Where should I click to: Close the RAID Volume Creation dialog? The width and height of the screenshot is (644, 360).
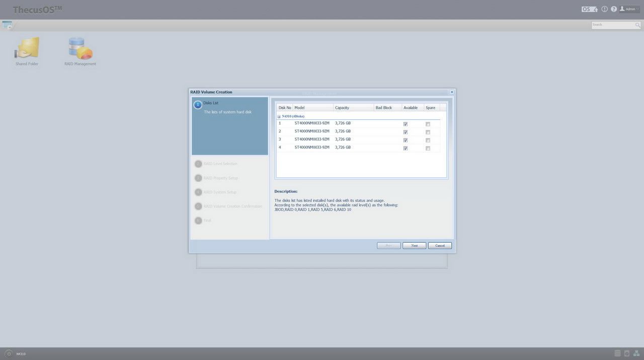[x=452, y=92]
